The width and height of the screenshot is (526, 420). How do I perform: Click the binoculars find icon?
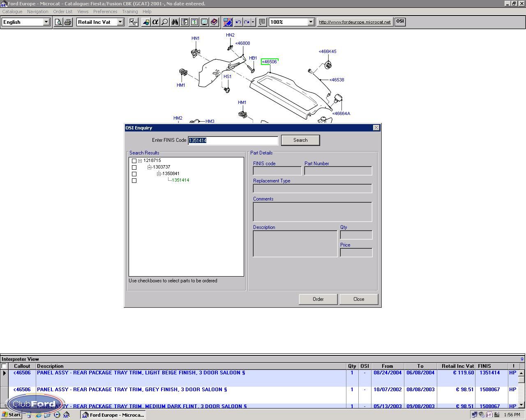point(175,22)
